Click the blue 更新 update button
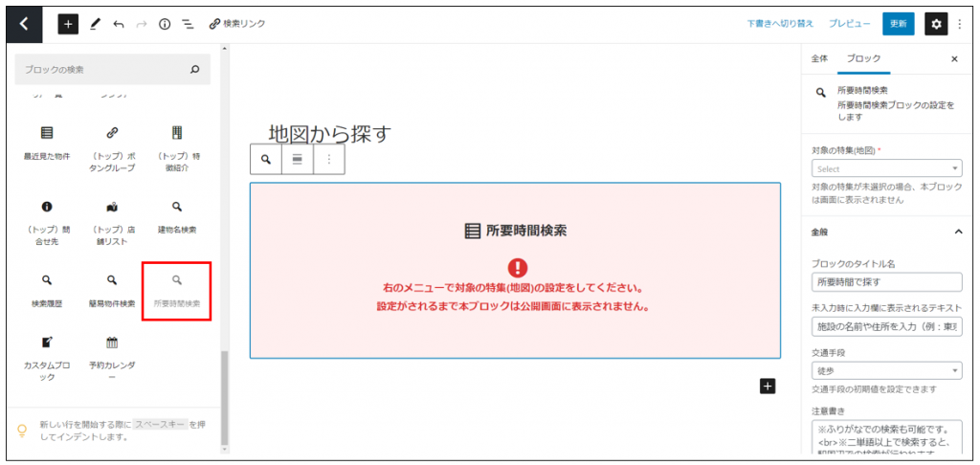This screenshot has height=465, width=980. (x=898, y=24)
